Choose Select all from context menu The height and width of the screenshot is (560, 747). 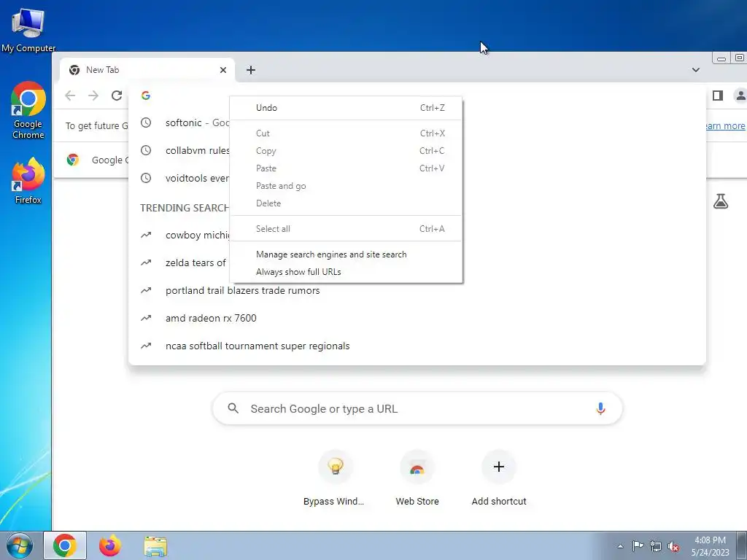point(346,228)
